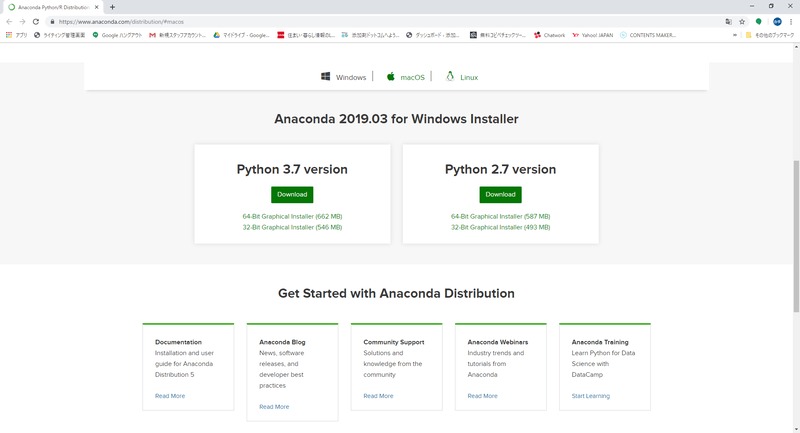Click the translate page icon in address bar

(x=728, y=21)
